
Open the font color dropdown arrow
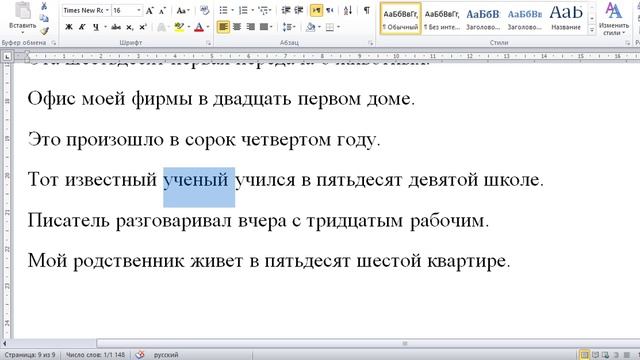coord(208,27)
